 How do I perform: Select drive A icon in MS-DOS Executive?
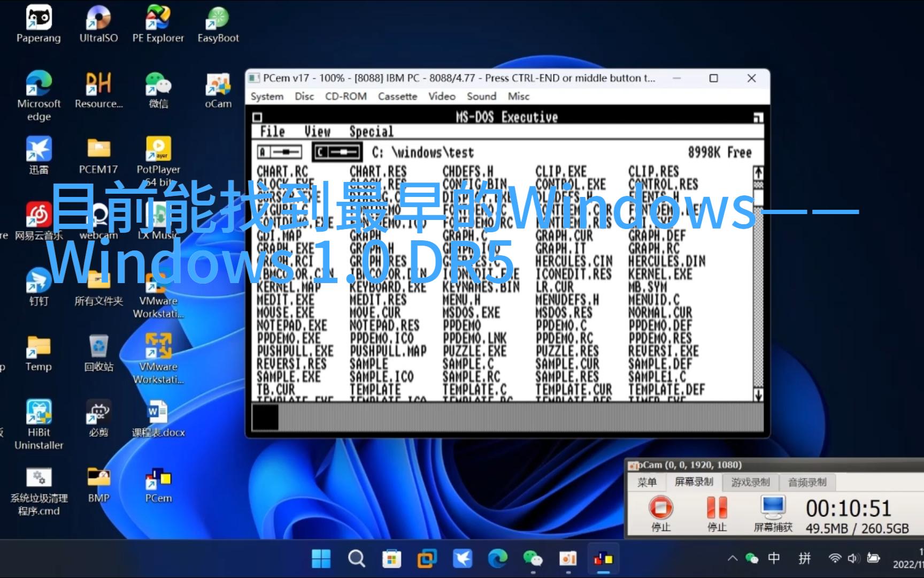[280, 153]
